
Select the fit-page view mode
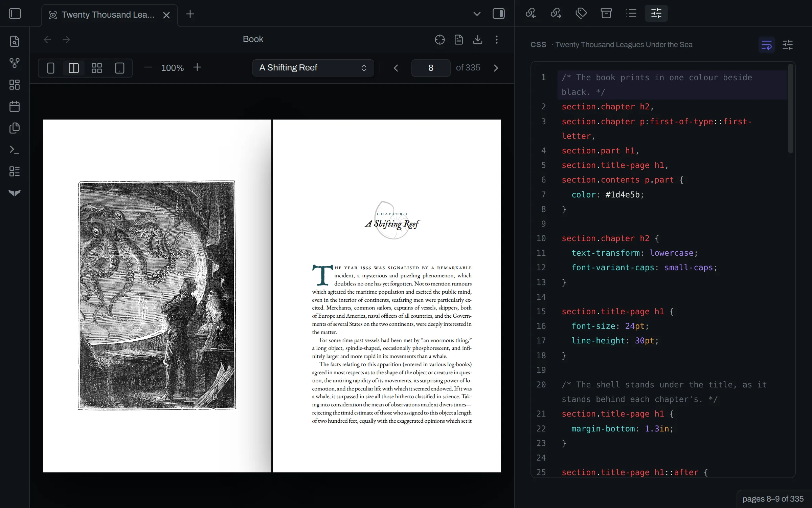pos(119,68)
